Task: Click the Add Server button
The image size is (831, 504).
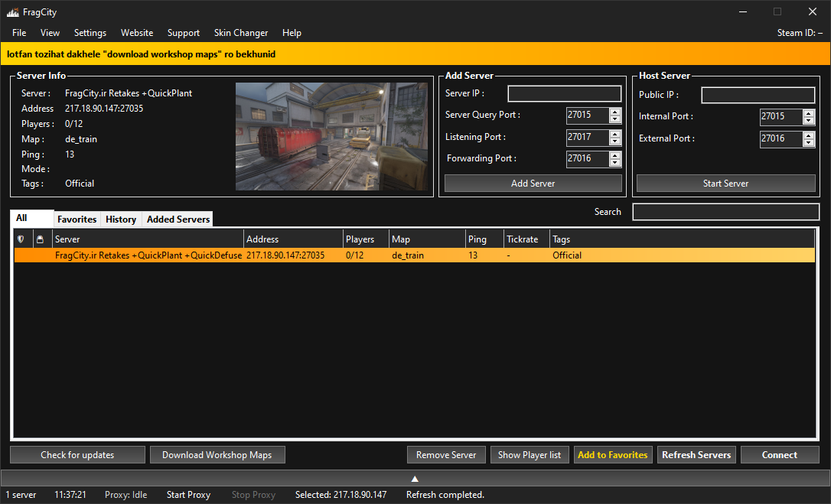Action: click(x=533, y=184)
